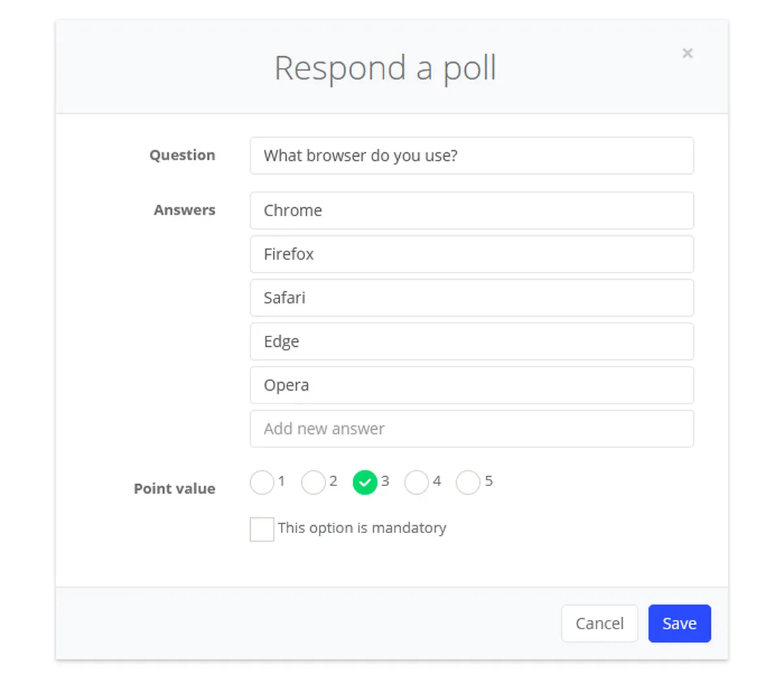Enable the 'This option is mandatory' checkbox
This screenshot has height=684, width=784.
[262, 529]
